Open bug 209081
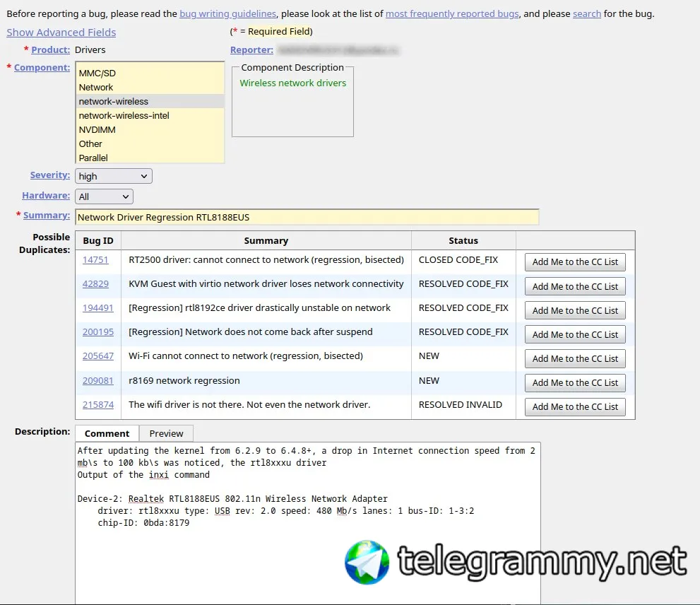This screenshot has width=700, height=605. pyautogui.click(x=97, y=381)
